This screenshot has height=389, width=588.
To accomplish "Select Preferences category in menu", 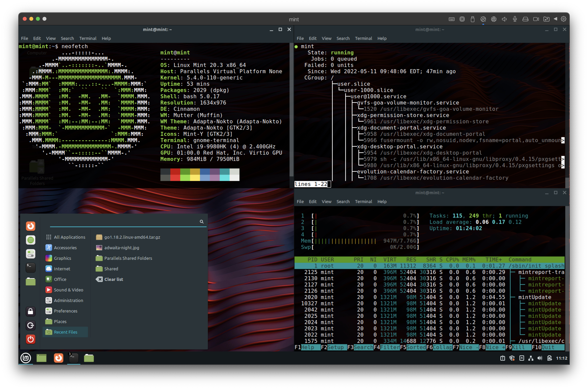I will 65,311.
